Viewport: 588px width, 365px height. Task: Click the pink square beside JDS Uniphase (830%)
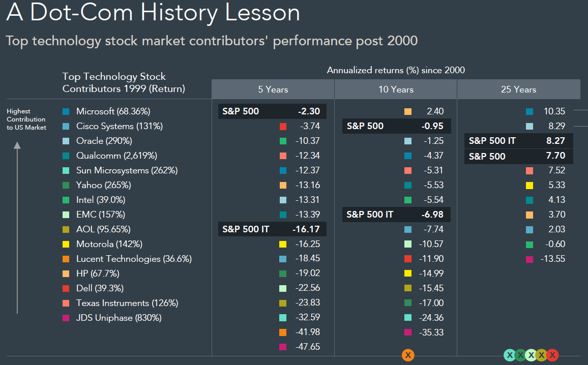pos(65,318)
